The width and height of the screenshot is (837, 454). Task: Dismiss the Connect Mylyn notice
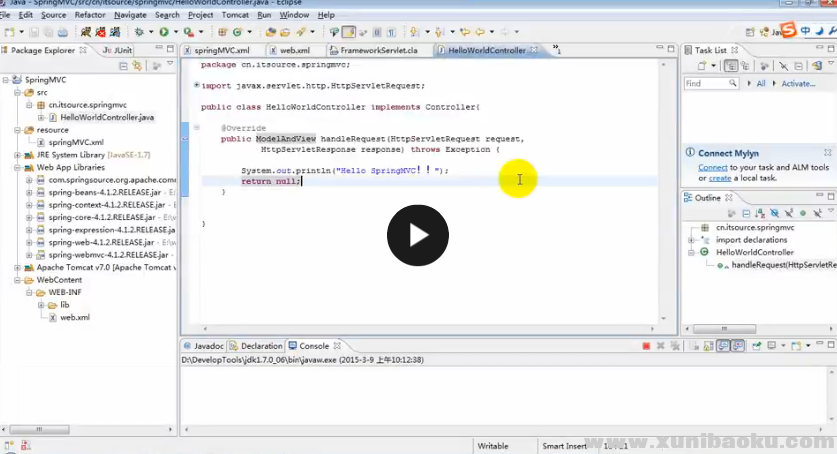829,152
